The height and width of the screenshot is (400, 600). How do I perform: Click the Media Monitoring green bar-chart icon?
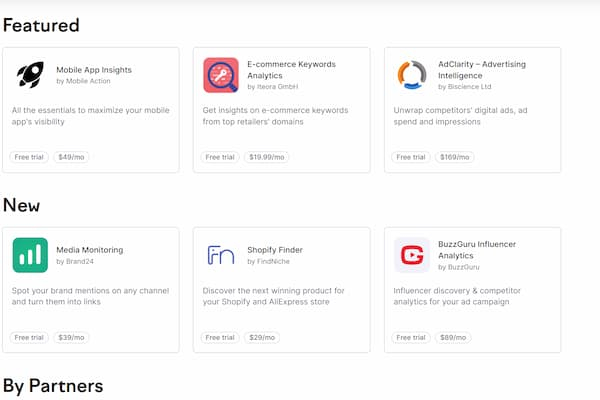tap(30, 255)
